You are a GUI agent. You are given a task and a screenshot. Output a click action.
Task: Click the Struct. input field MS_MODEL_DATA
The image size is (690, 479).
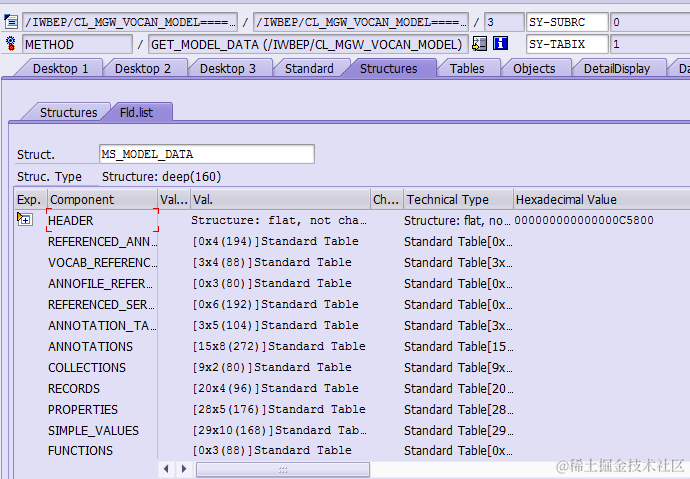pyautogui.click(x=207, y=154)
